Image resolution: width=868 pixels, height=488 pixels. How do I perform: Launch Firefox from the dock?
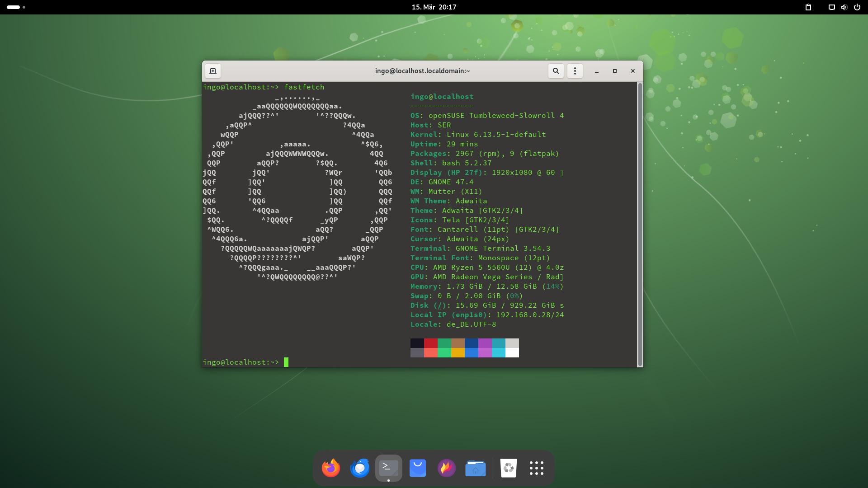tap(331, 468)
